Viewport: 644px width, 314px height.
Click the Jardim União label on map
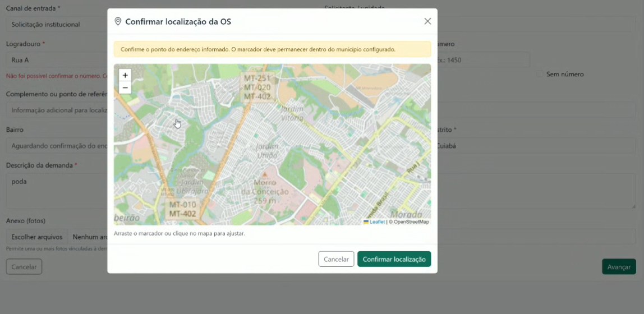click(x=267, y=151)
